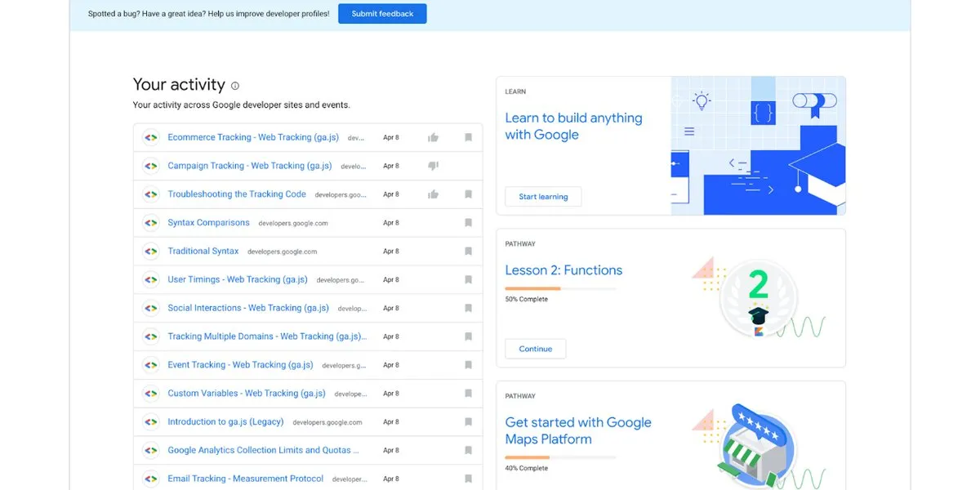The image size is (980, 490).
Task: Click the site icon beside Syntax Comparisons
Action: (x=150, y=223)
